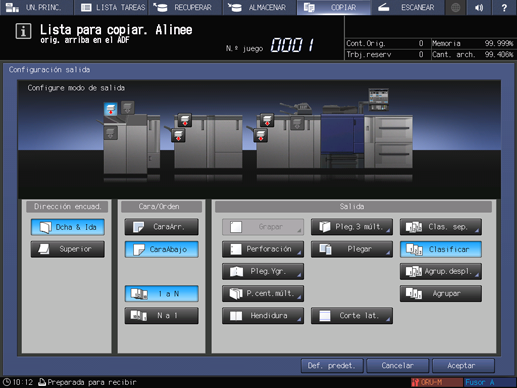This screenshot has width=517, height=388.
Task: Click the Fusor A status indicator
Action: pyautogui.click(x=489, y=382)
